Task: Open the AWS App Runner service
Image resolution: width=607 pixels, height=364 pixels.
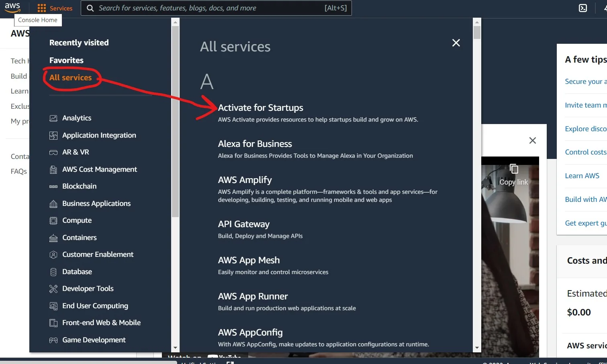Action: click(253, 296)
